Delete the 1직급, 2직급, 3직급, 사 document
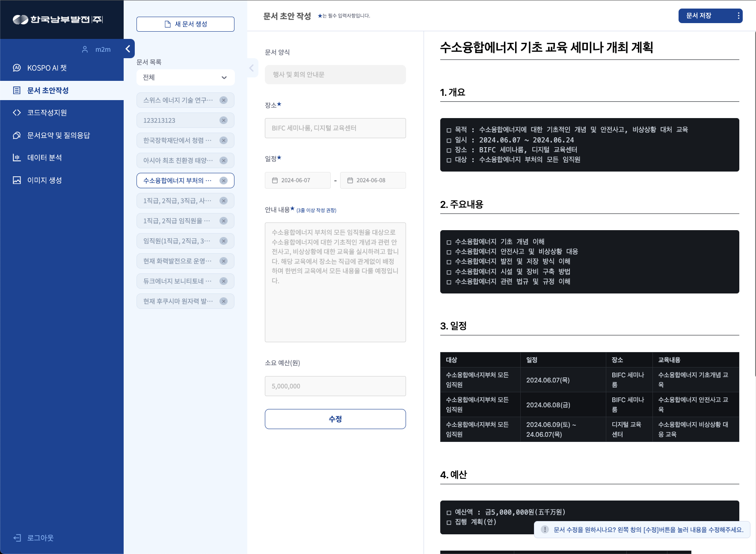This screenshot has width=756, height=554. [223, 201]
